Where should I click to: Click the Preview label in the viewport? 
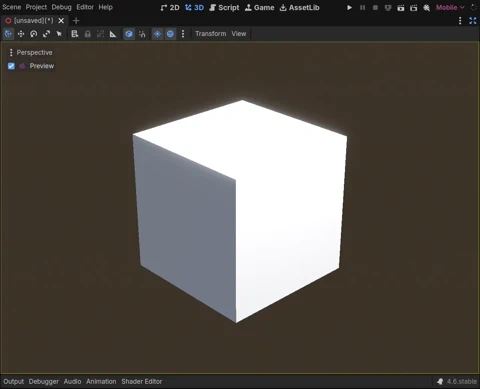[42, 66]
